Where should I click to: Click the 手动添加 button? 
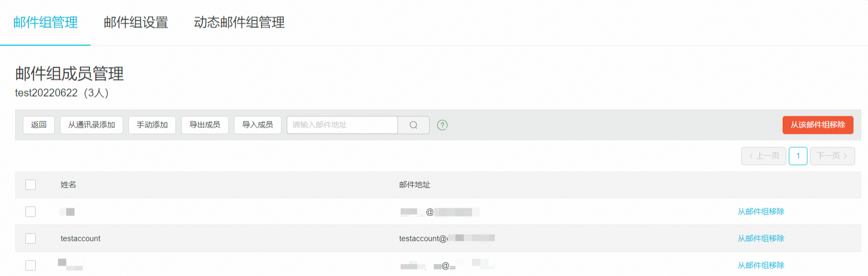(152, 125)
